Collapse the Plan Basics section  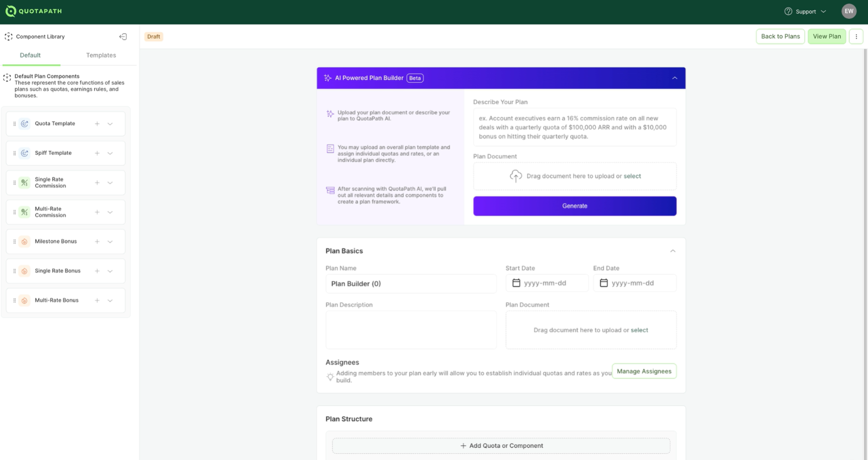[x=673, y=251]
